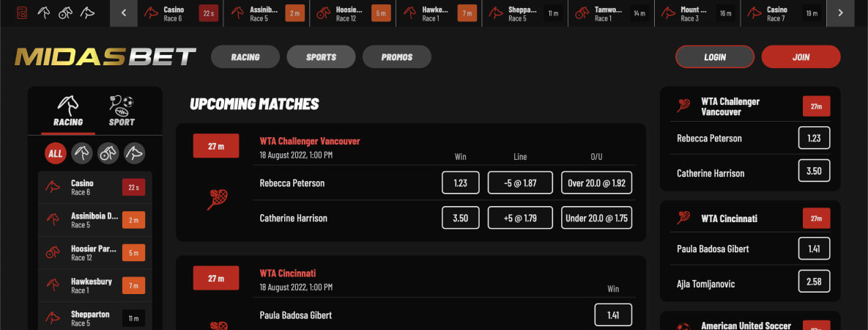
Task: Click tennis icon of right Vancouver card
Action: coord(683,106)
